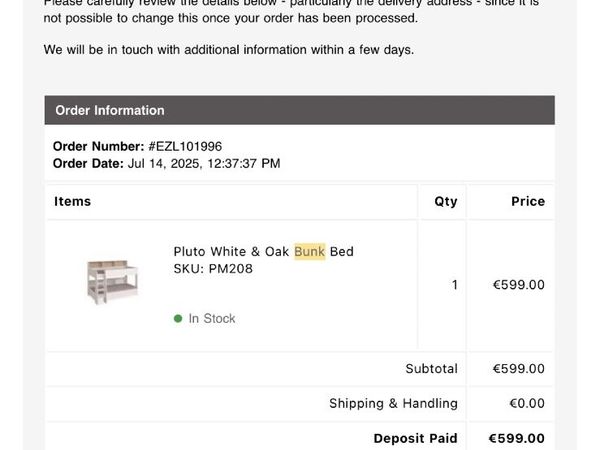The image size is (600, 450).
Task: Click the SKU: PM208 text
Action: pyautogui.click(x=213, y=269)
